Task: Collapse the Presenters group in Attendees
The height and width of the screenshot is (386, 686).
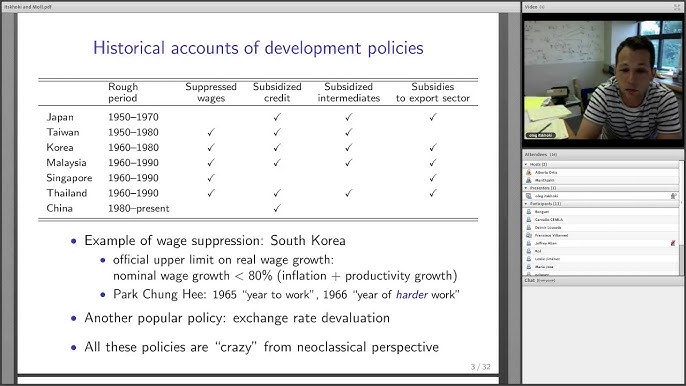Action: pos(526,188)
